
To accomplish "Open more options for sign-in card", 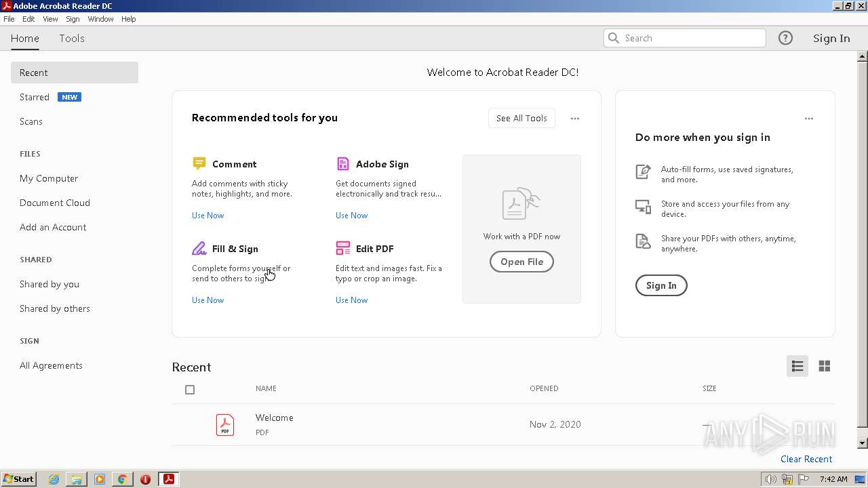I will 809,119.
